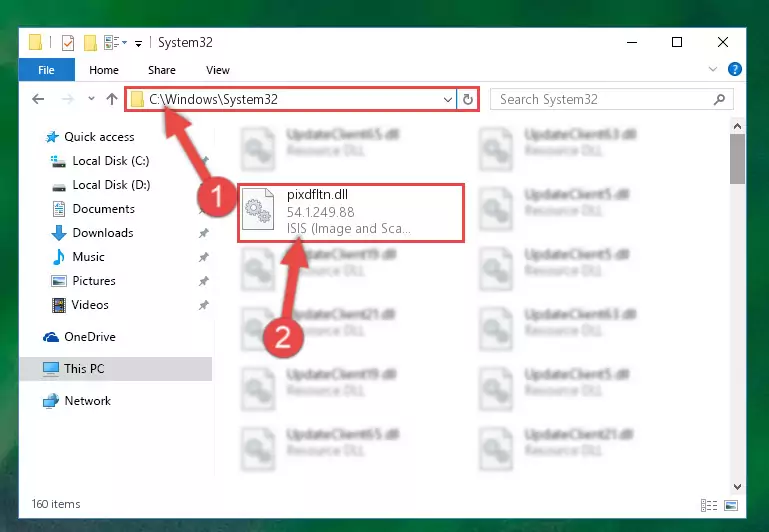This screenshot has height=532, width=769.
Task: Click the vertical scrollbar thumb
Action: (737, 159)
